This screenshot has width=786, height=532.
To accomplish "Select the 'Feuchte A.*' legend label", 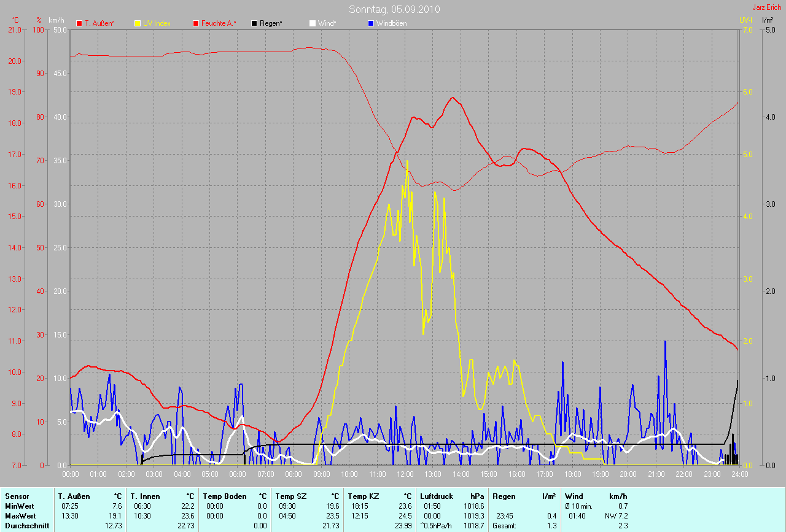I will [219, 23].
